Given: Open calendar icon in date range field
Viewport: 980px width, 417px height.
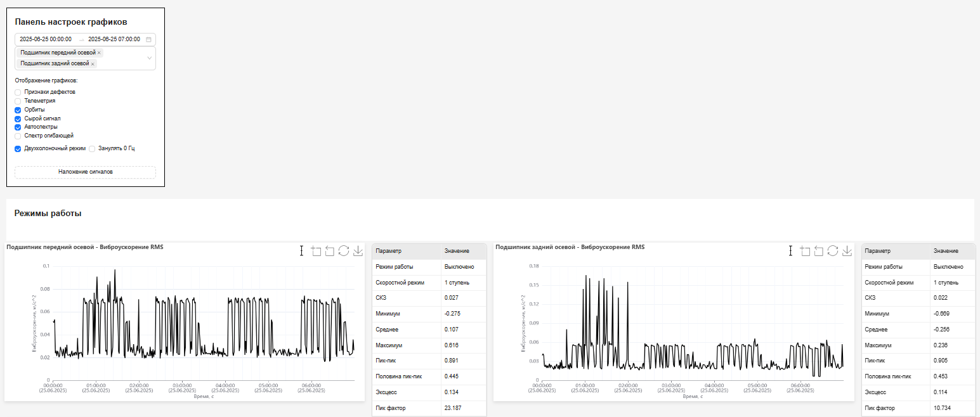Looking at the screenshot, I should tap(148, 39).
